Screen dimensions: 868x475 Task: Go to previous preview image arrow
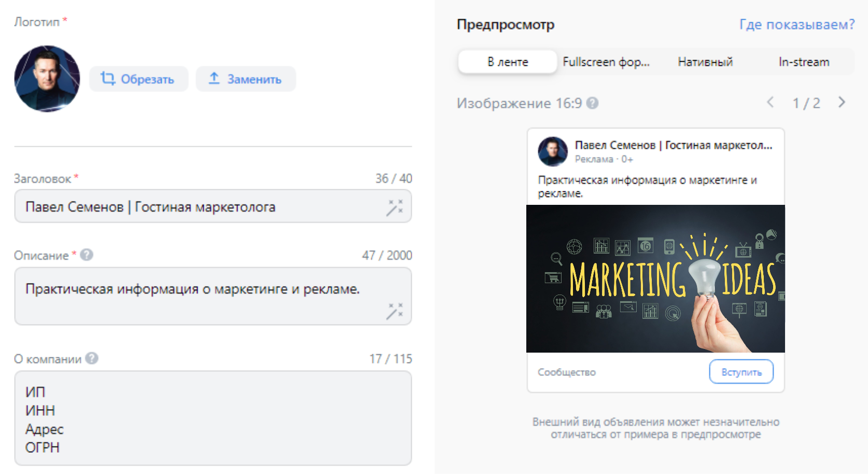pyautogui.click(x=771, y=103)
